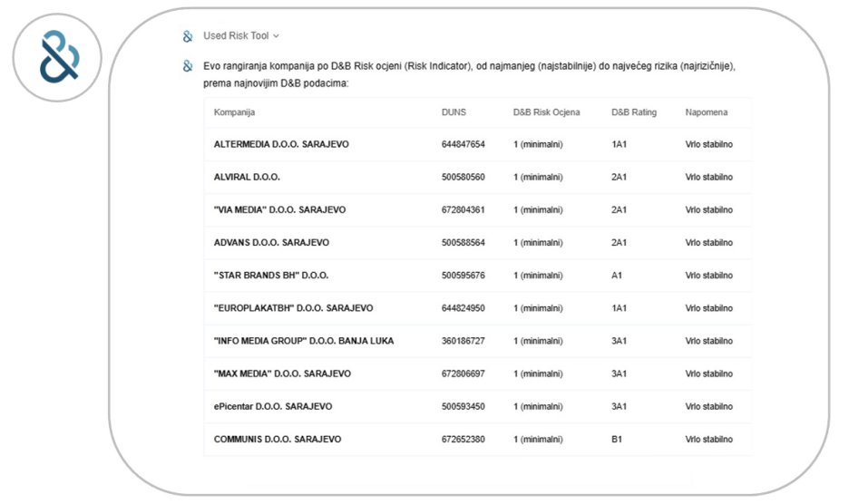Click the DUNS column header
This screenshot has width=849, height=504.
tap(453, 112)
